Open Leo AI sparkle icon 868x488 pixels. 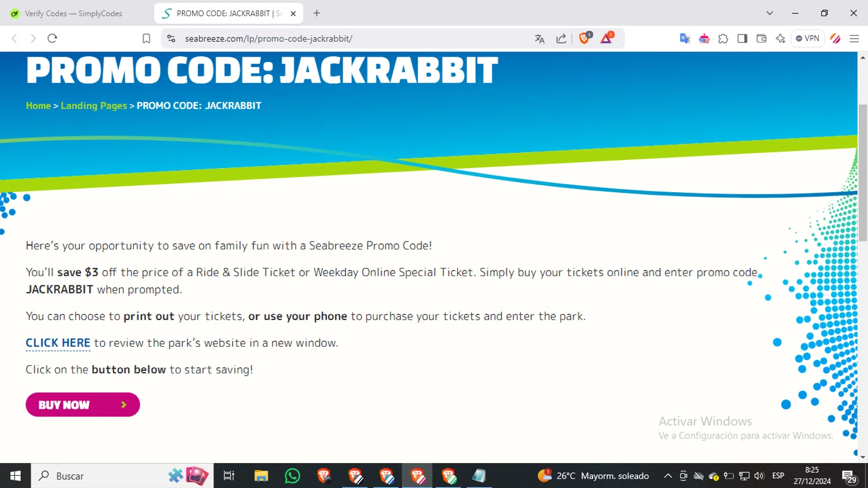pos(781,39)
